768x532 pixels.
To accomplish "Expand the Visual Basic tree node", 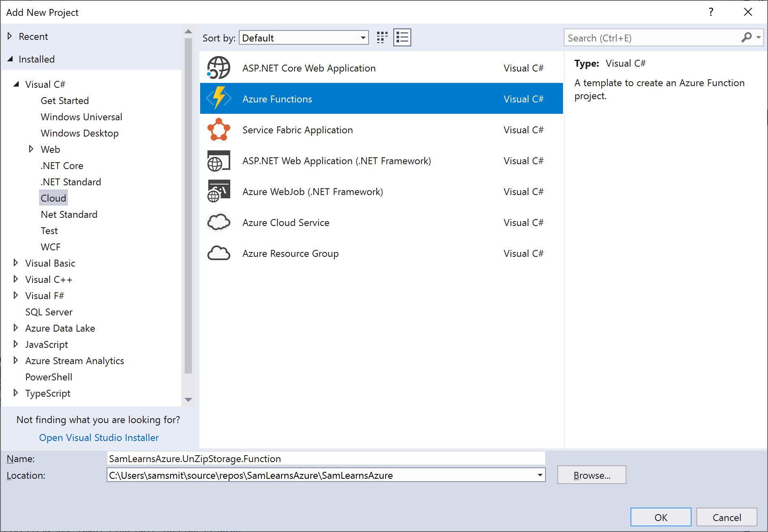I will pyautogui.click(x=15, y=263).
